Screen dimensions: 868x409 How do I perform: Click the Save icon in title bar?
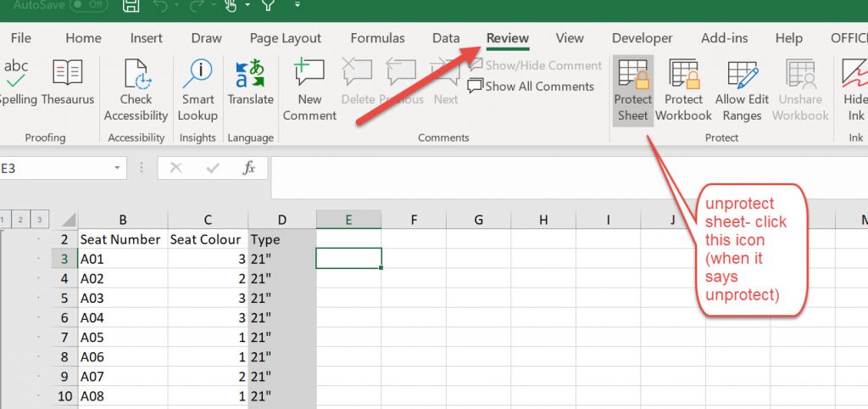coord(131,6)
